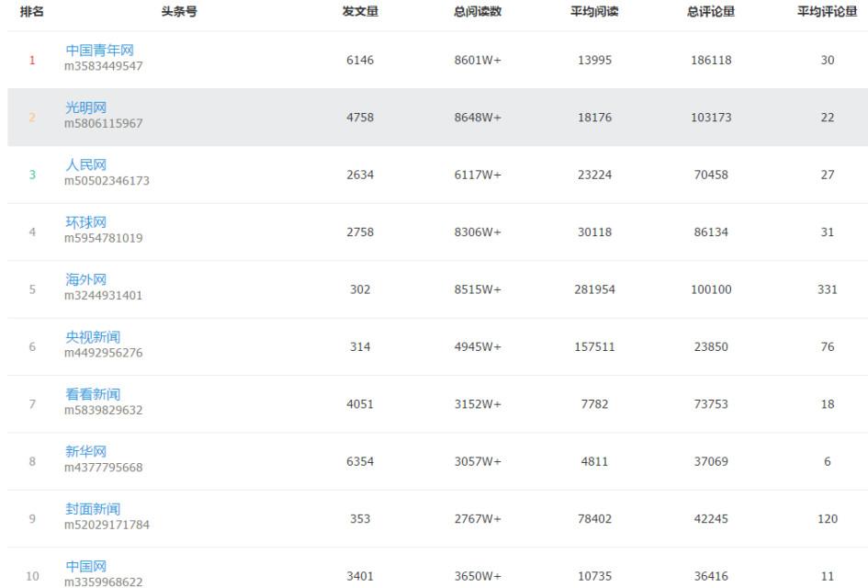Open the 光明网 account link
868x588 pixels.
85,107
